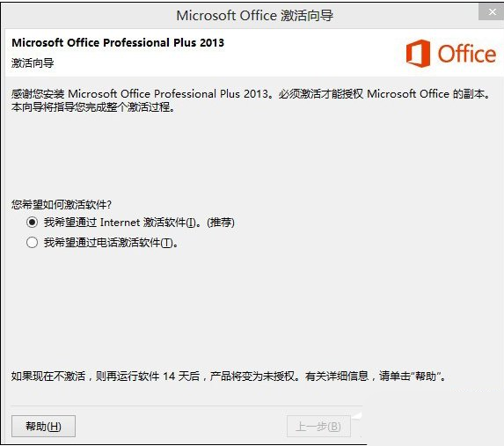
Task: Select the Internet activation radio button
Action: point(33,223)
